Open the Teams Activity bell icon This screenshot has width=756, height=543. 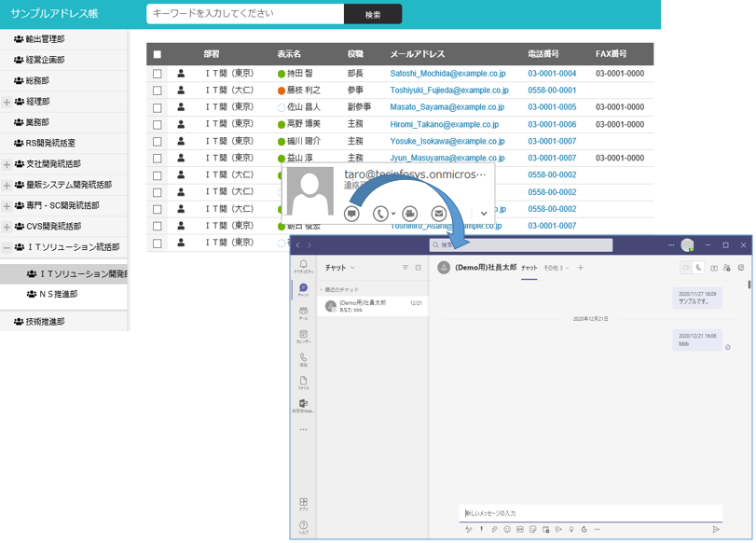303,266
